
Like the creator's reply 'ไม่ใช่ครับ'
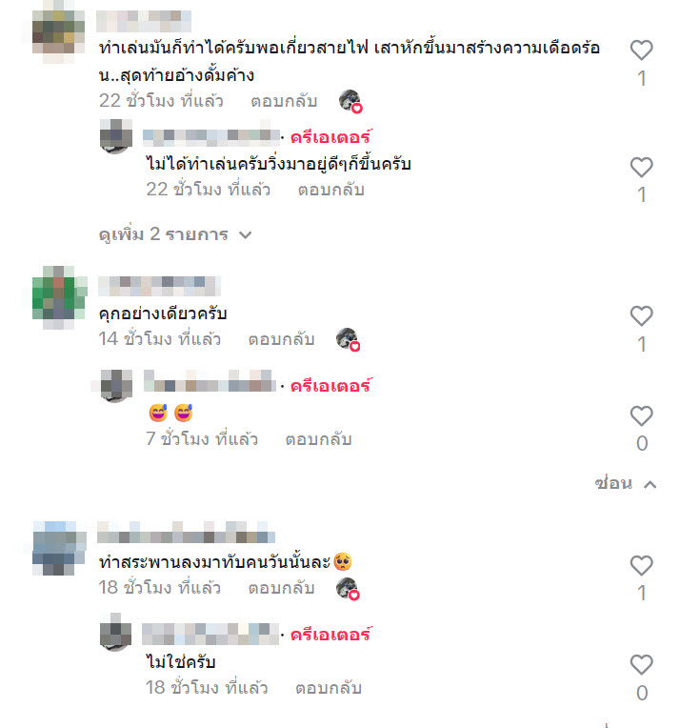coord(642,665)
